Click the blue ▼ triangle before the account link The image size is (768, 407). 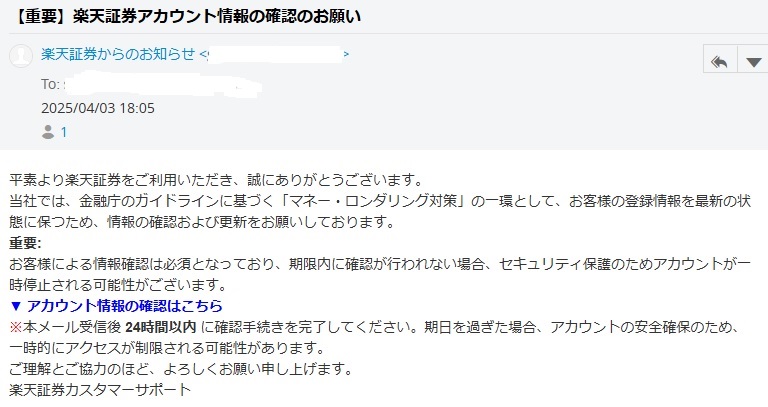point(16,306)
